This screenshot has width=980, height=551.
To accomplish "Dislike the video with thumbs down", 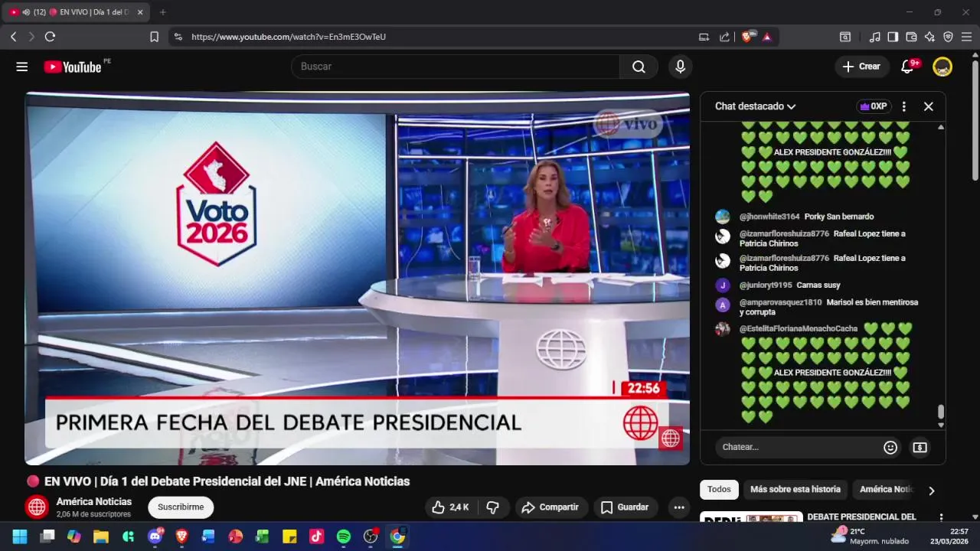I will [x=493, y=507].
